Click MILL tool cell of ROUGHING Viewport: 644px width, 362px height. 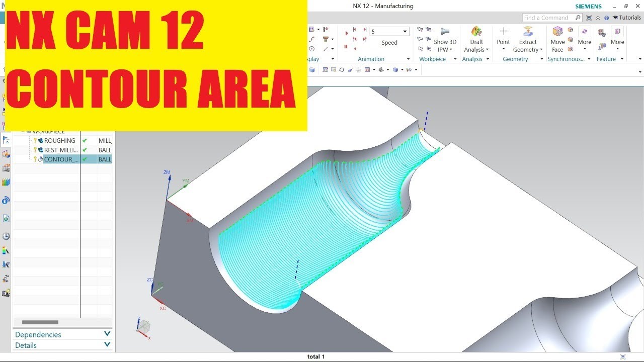pos(105,141)
